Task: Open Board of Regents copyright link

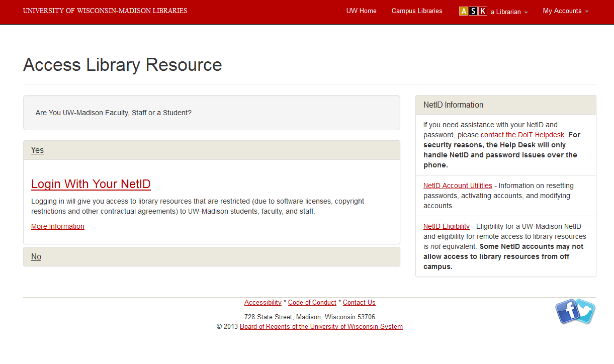Action: click(321, 327)
